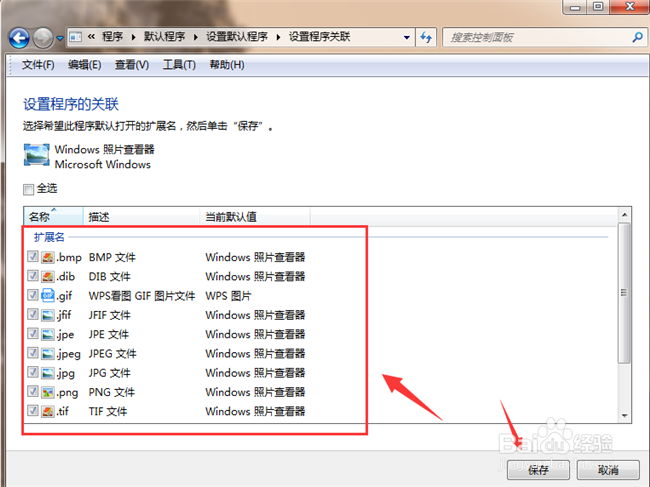Click the Windows 照片查看器 program icon
This screenshot has width=650, height=487.
tap(36, 155)
